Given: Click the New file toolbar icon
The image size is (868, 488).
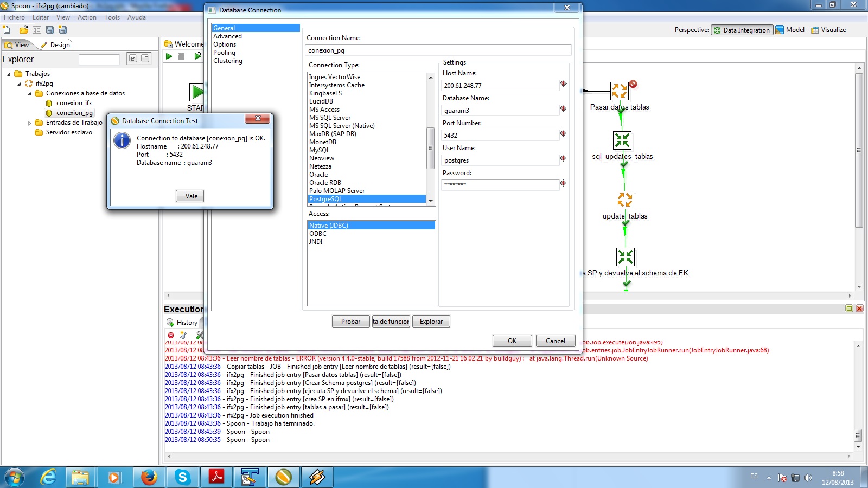Looking at the screenshot, I should [x=7, y=30].
